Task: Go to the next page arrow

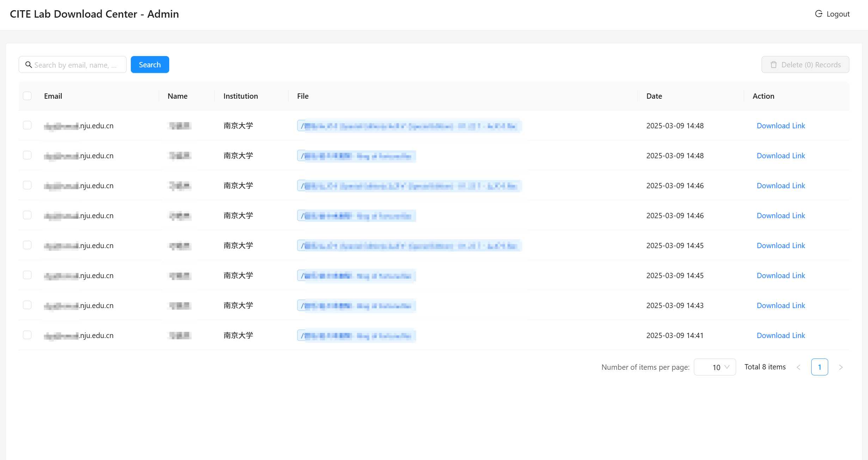Action: (841, 367)
